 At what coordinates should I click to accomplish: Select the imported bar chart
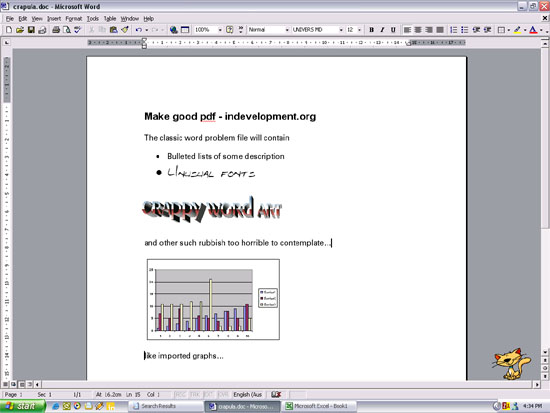(x=213, y=299)
